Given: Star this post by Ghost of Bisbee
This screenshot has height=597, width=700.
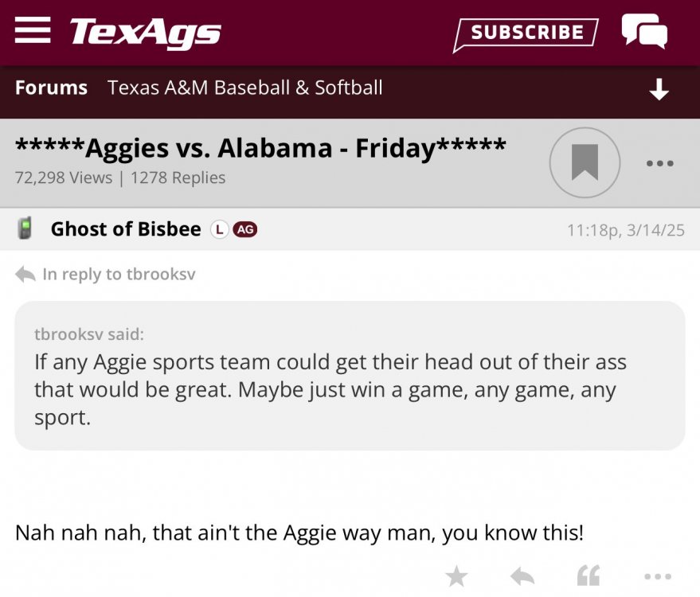Looking at the screenshot, I should tap(456, 576).
